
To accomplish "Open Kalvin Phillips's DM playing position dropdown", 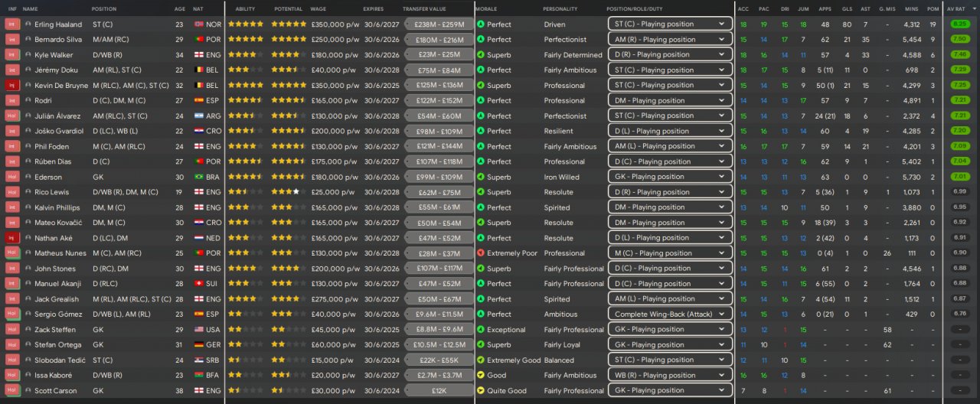I will pos(670,207).
